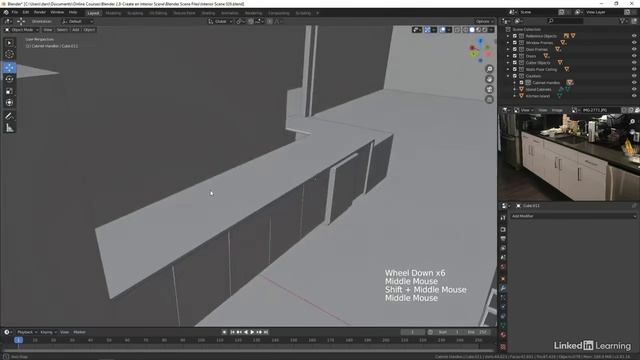Screen dimensions: 640x360
Task: Open the Output properties tab
Action: (x=503, y=238)
